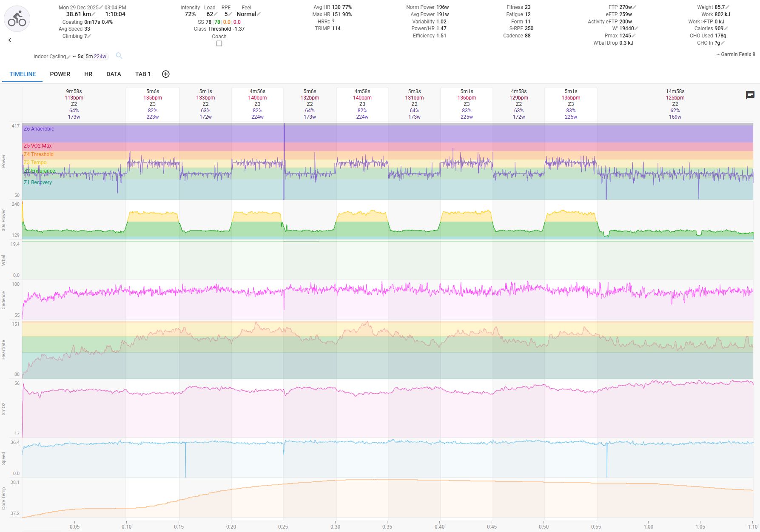This screenshot has width=760, height=532.
Task: Tick the Coach checkbox
Action: click(219, 43)
